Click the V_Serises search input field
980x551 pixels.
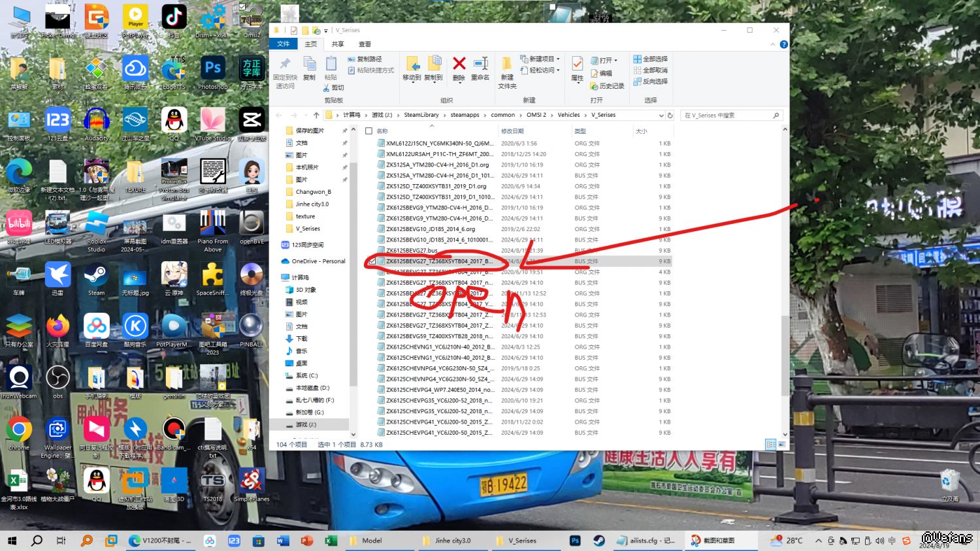725,116
